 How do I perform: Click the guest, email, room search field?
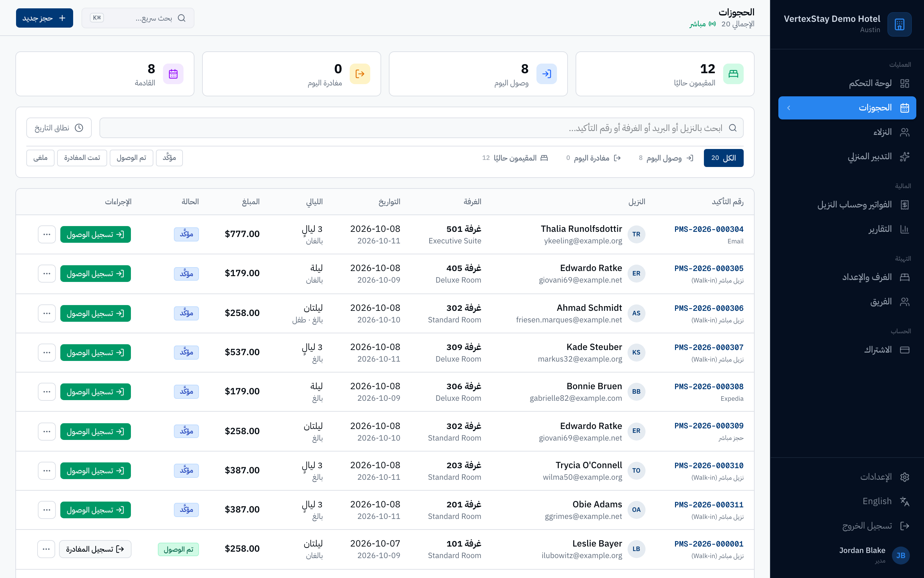click(x=421, y=128)
